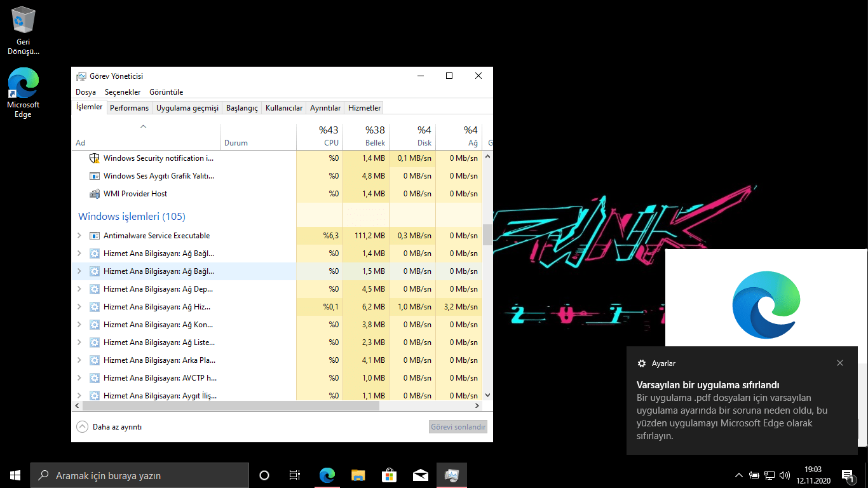Open the Dosya menu
Image resolution: width=868 pixels, height=488 pixels.
click(86, 92)
